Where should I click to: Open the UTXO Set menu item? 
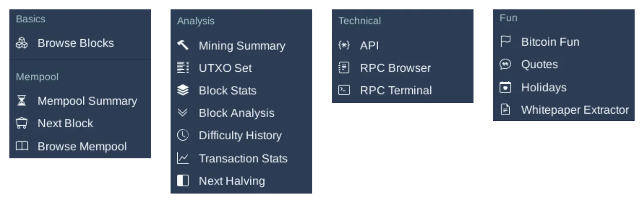tap(225, 68)
